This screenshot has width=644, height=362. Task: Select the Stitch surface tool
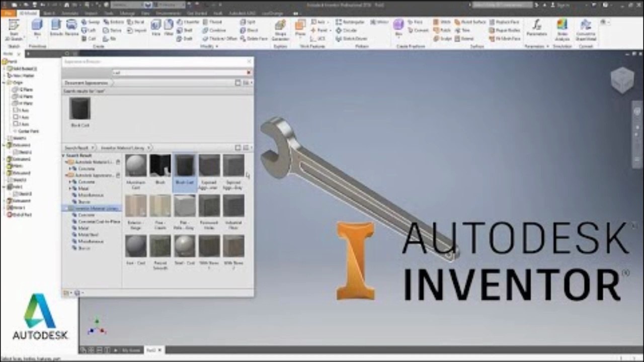[442, 22]
